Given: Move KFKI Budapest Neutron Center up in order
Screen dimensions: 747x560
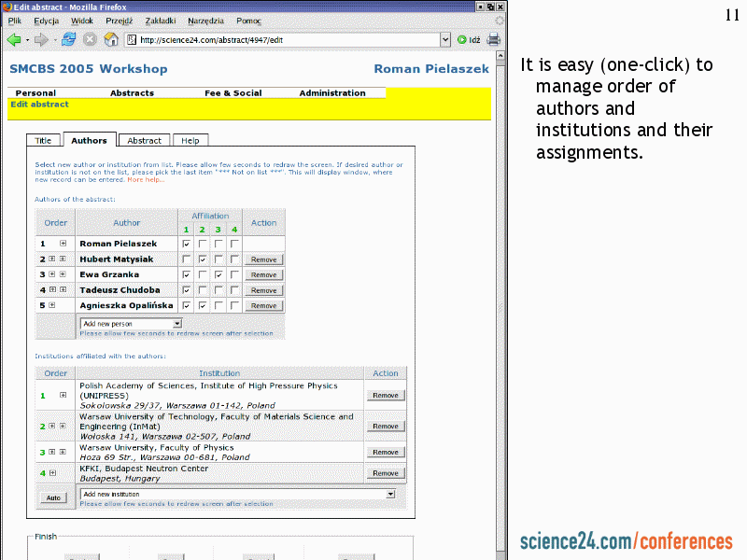Looking at the screenshot, I should tap(53, 473).
